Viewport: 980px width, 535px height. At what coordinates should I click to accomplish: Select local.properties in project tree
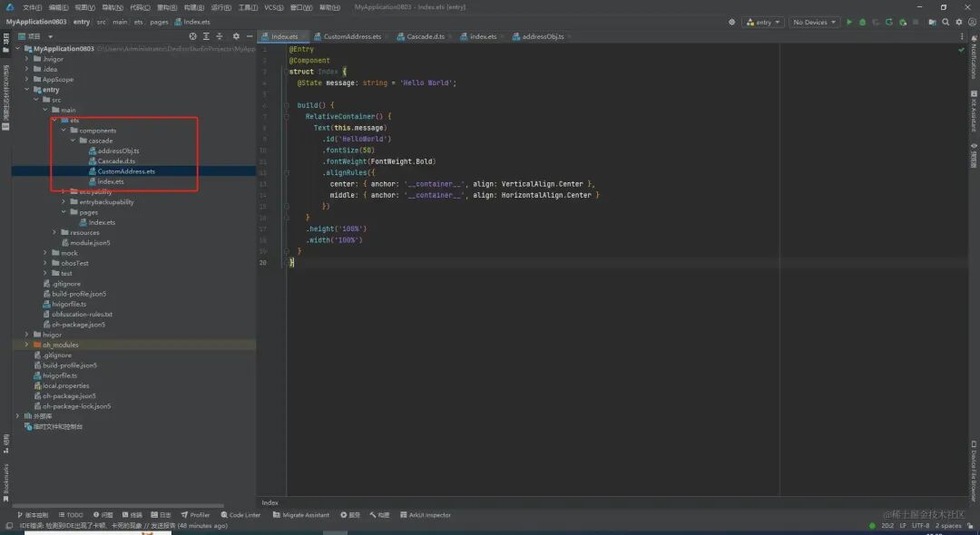coord(65,385)
